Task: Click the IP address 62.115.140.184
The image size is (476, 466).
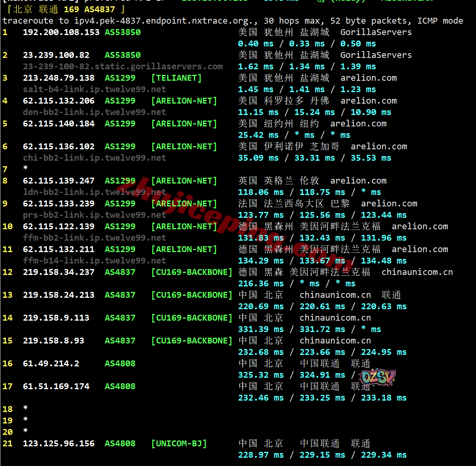Action: [x=59, y=124]
